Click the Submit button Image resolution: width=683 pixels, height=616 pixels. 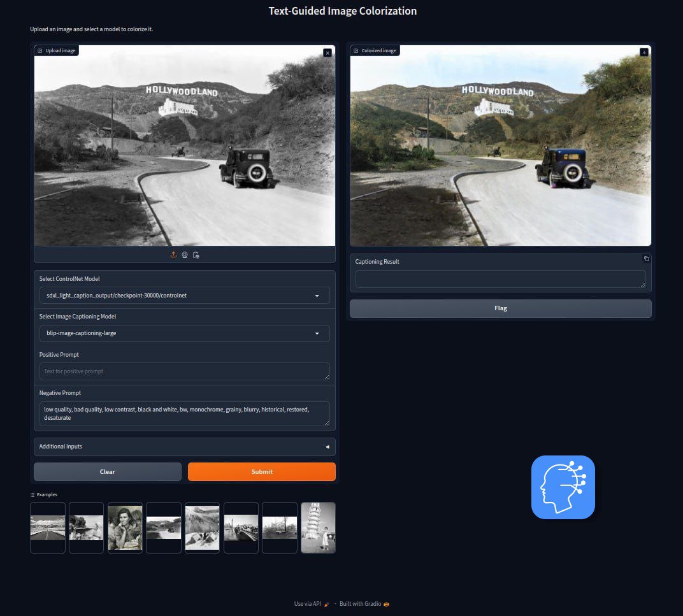point(262,472)
